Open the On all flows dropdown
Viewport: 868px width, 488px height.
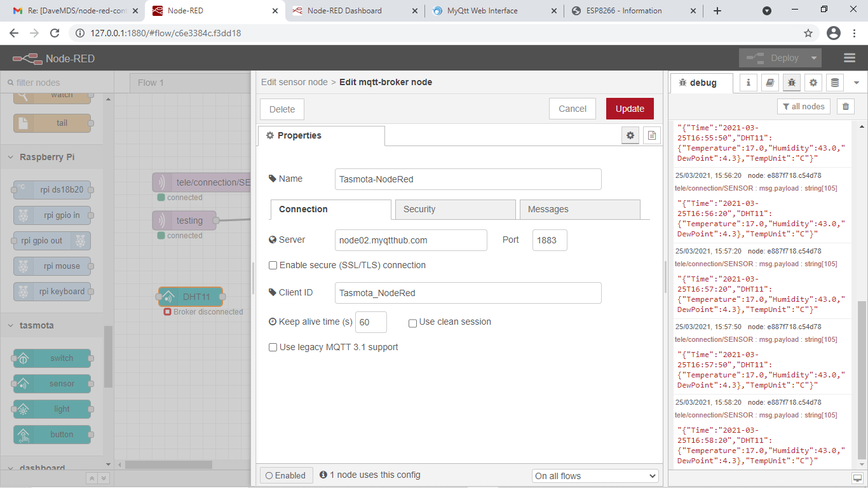tap(595, 475)
